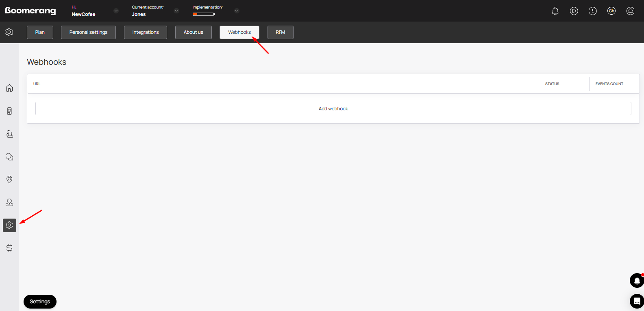Click the Implementation progress bar
The image size is (644, 311).
204,14
